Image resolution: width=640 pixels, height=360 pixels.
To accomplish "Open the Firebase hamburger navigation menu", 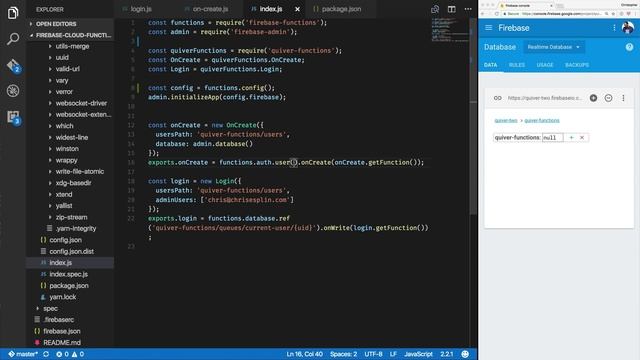I will tap(489, 28).
